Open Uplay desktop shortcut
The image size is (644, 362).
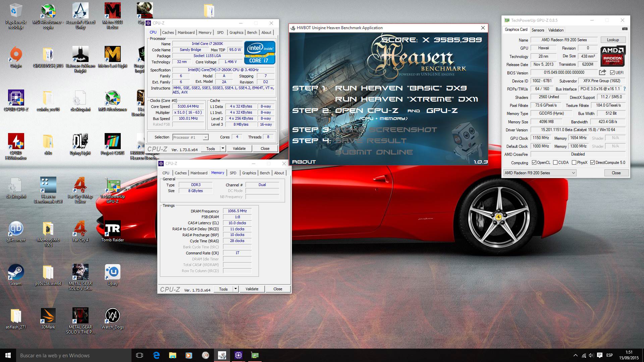(x=113, y=275)
